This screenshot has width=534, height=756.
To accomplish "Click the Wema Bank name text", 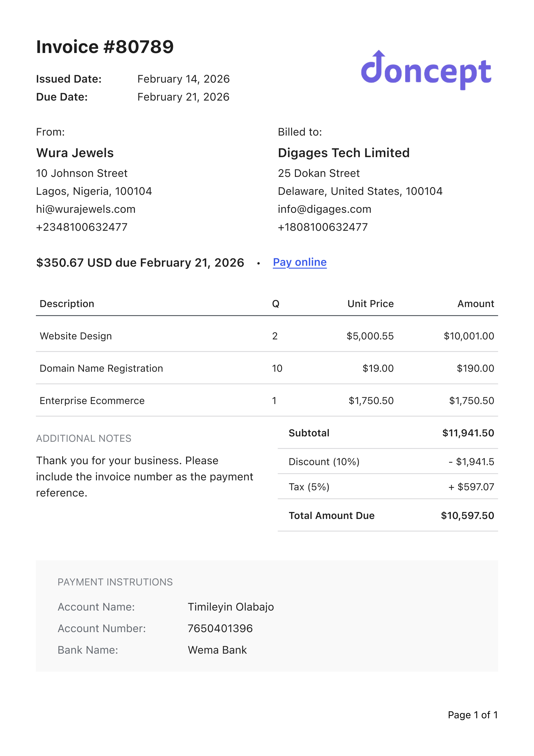I will click(x=217, y=650).
